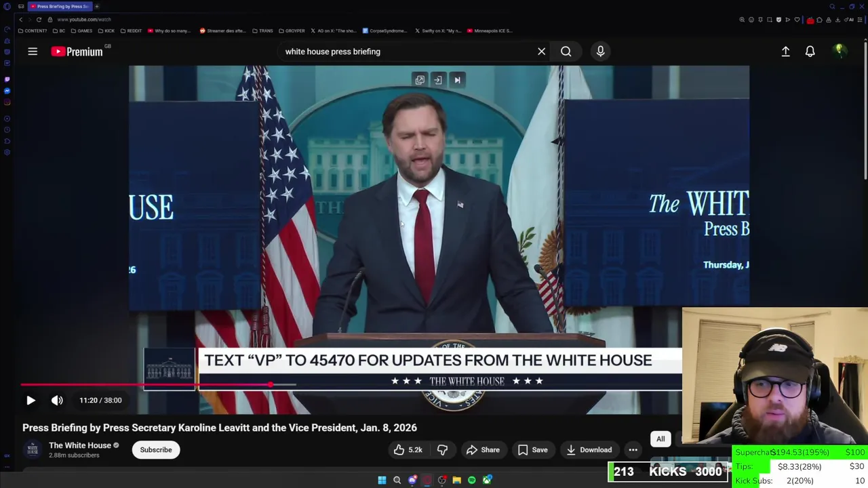Skip to next video with the top overlay icon

[x=457, y=80]
